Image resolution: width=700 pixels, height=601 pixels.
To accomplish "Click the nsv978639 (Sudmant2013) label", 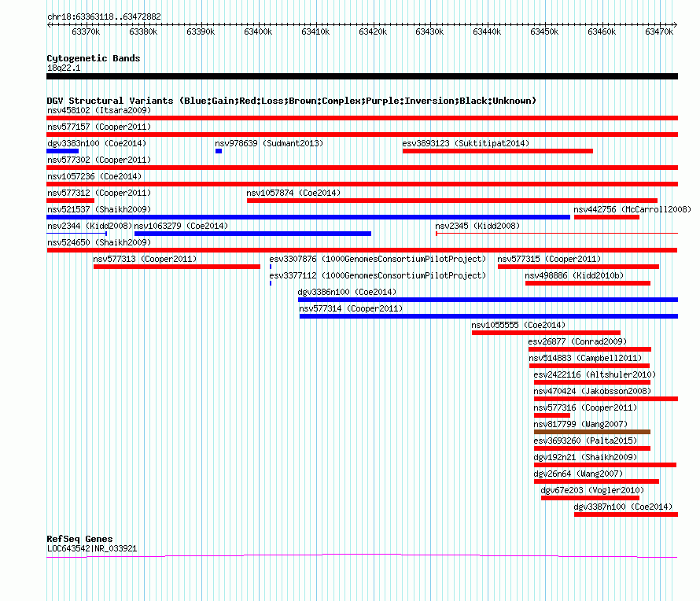I will click(269, 143).
